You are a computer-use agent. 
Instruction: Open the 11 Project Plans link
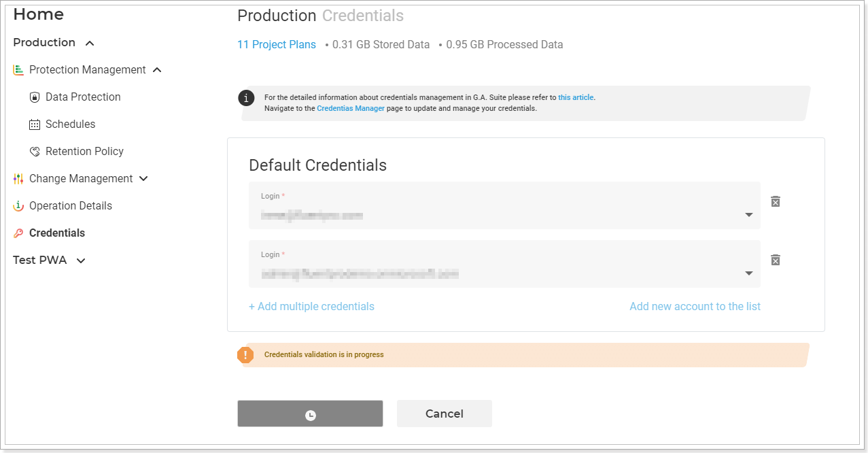pyautogui.click(x=277, y=45)
